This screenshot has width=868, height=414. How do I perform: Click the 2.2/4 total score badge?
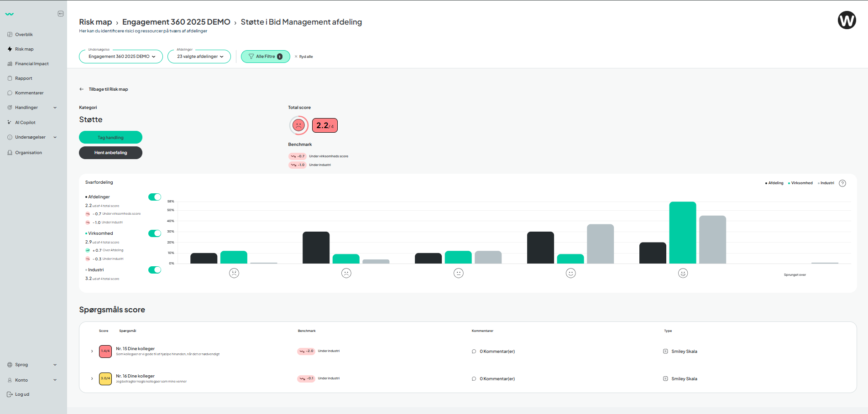pos(325,125)
